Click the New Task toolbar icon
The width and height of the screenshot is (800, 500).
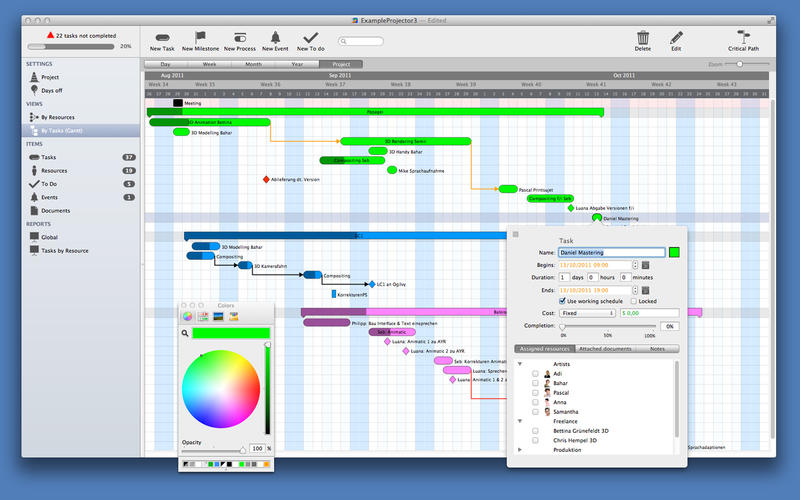(x=163, y=36)
